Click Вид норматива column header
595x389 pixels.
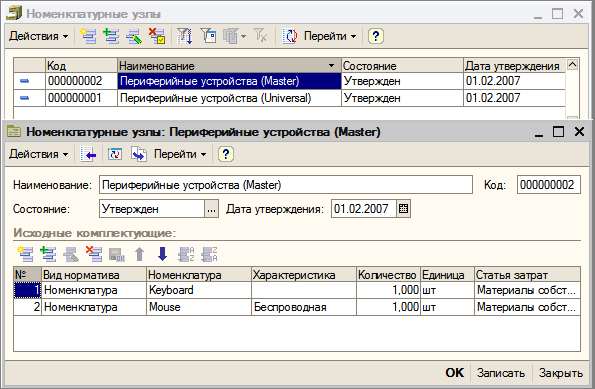(x=94, y=274)
